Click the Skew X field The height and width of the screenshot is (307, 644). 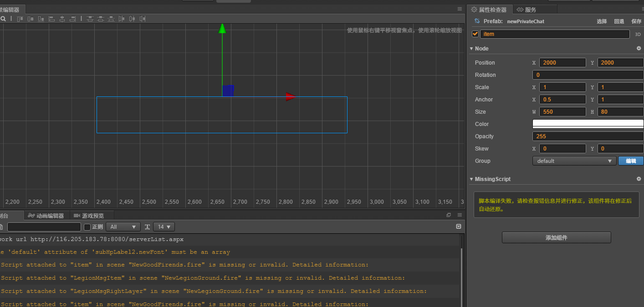click(562, 149)
